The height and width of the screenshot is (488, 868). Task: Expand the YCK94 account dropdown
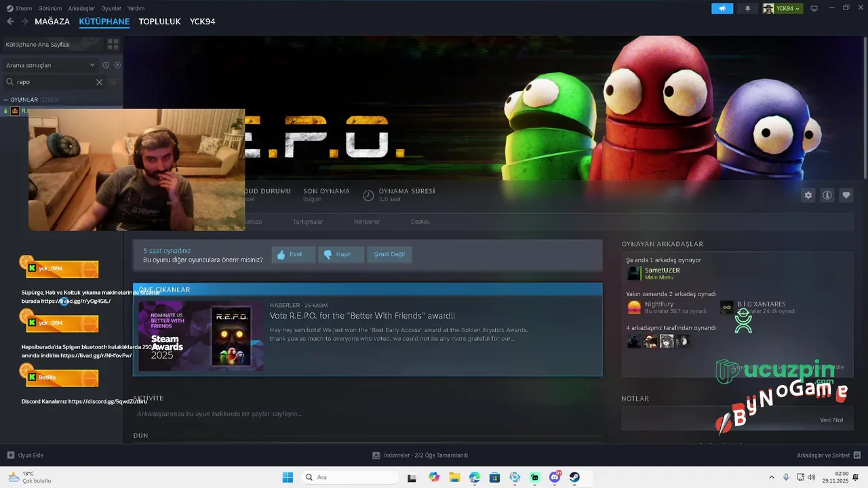783,8
